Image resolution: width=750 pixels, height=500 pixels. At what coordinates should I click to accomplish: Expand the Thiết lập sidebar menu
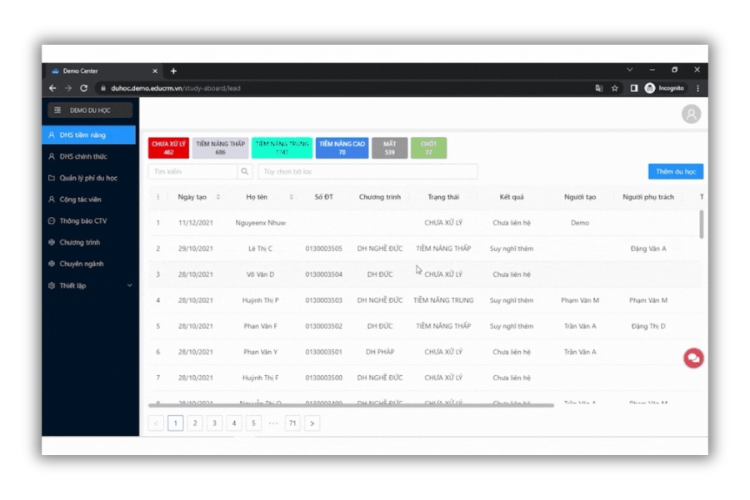[x=90, y=285]
